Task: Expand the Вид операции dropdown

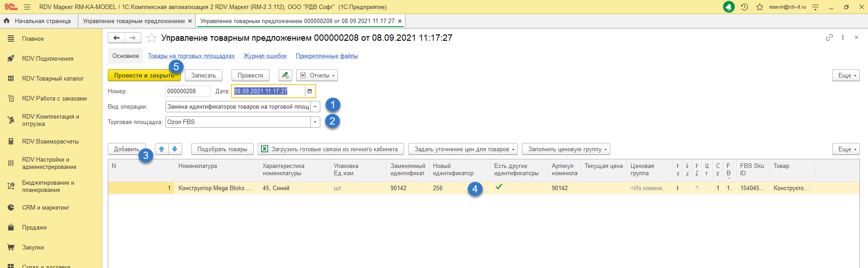Action: coord(315,107)
